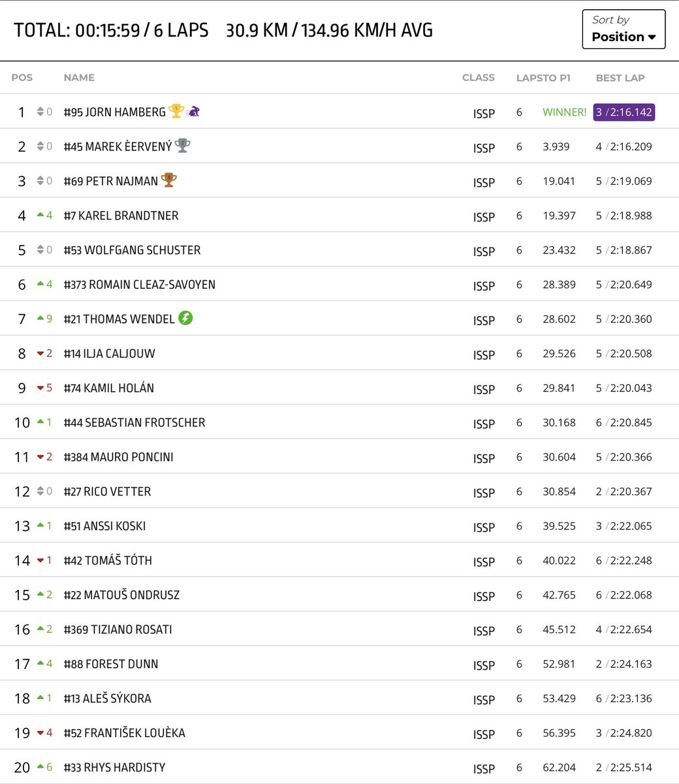Click the green up arrow for Forest Dunn
Viewport: 679px width, 784px height.
[40, 664]
